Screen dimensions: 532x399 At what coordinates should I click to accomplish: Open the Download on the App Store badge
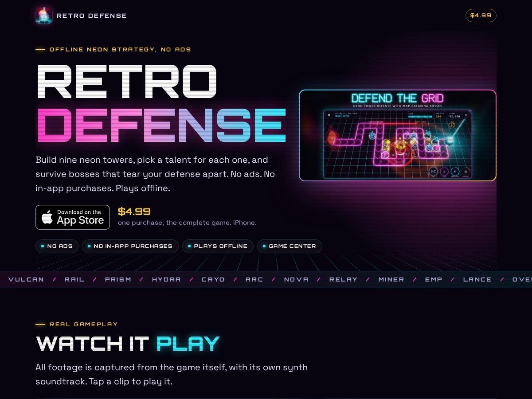(x=73, y=217)
